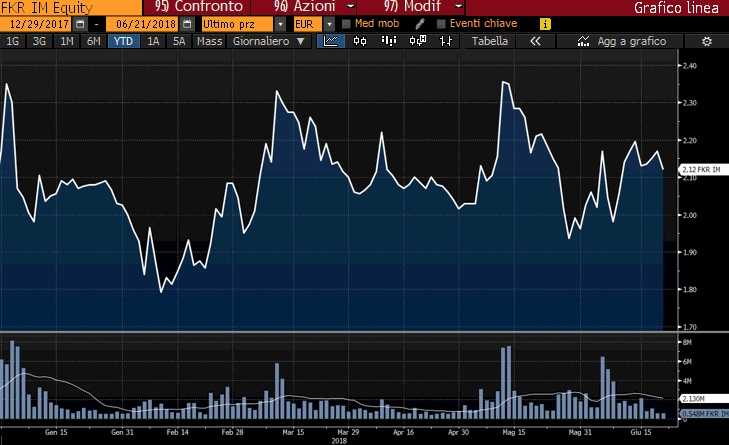Click the Giu 15 date axis label

tap(641, 432)
